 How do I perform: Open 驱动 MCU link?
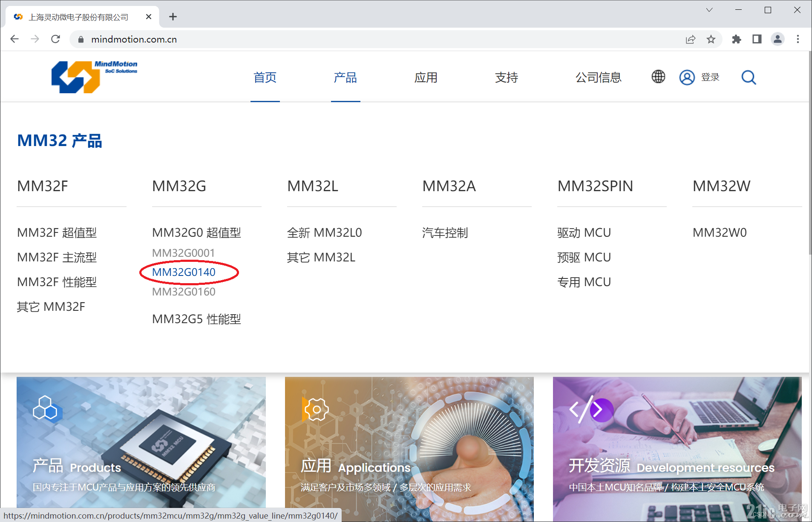(584, 232)
